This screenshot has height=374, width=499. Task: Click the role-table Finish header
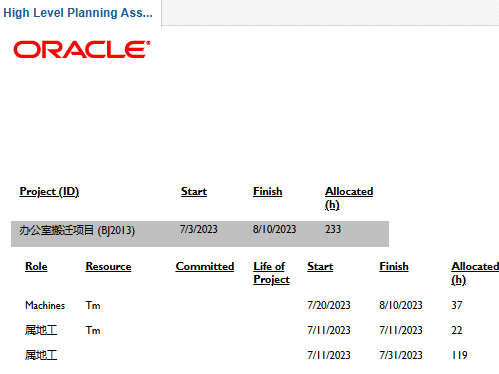coord(394,266)
